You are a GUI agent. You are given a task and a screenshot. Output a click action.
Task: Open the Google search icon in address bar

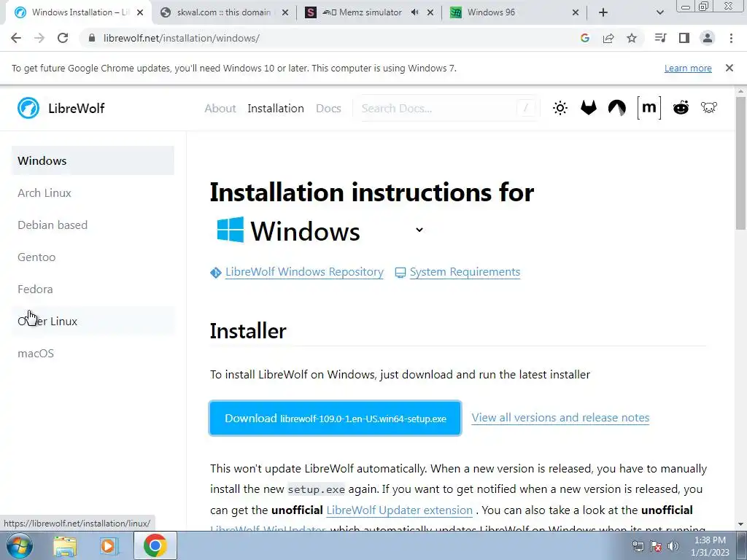585,38
